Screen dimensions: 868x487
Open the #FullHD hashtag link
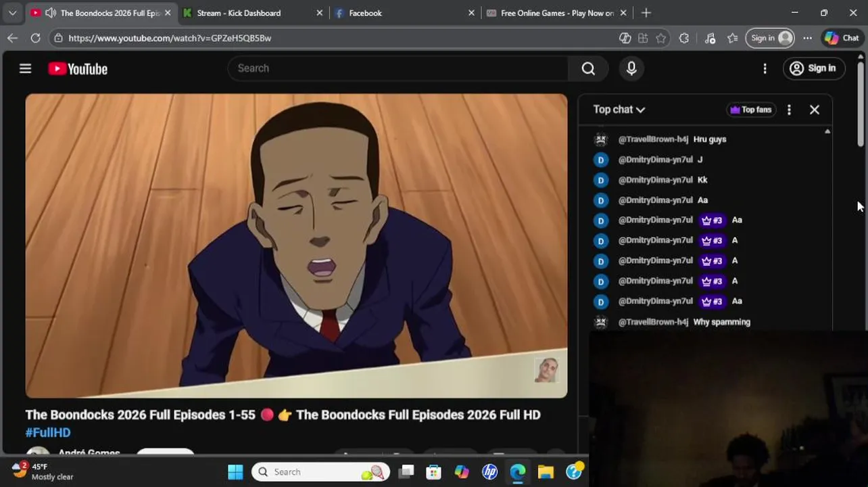tap(48, 432)
